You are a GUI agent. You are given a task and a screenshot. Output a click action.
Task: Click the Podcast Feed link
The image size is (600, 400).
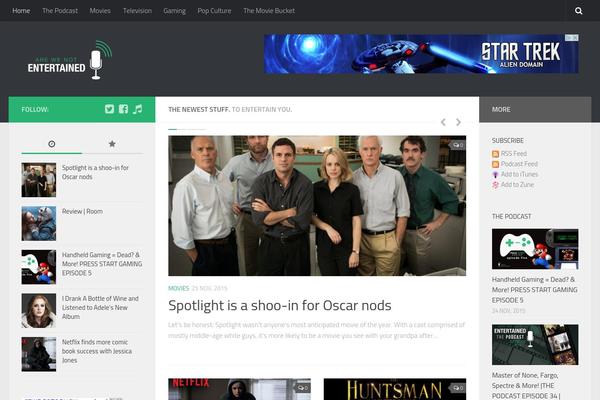point(519,164)
